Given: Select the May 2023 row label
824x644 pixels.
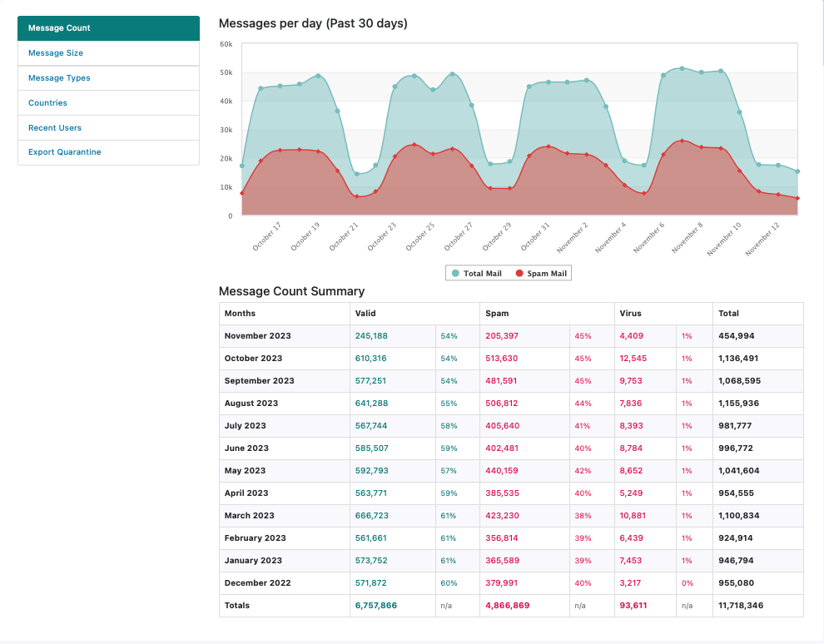Looking at the screenshot, I should [x=245, y=471].
